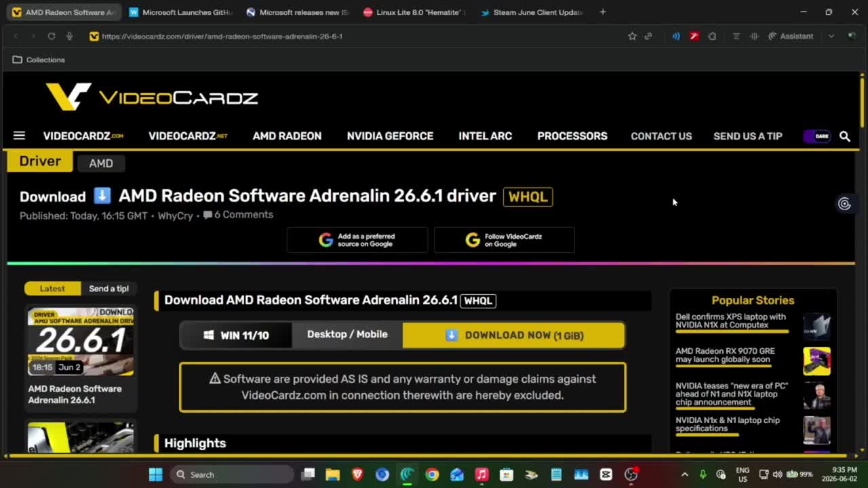Image resolution: width=868 pixels, height=488 pixels.
Task: Switch to Steam June Client Update tab
Action: coord(531,12)
